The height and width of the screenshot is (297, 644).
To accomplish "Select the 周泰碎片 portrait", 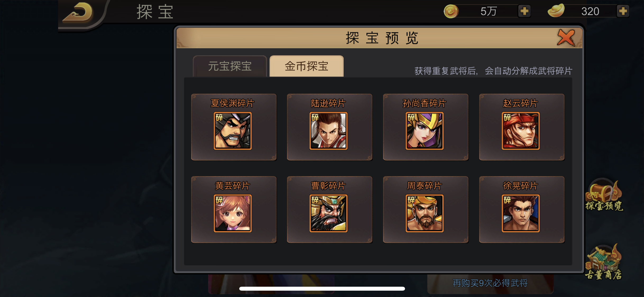I will pos(425,213).
